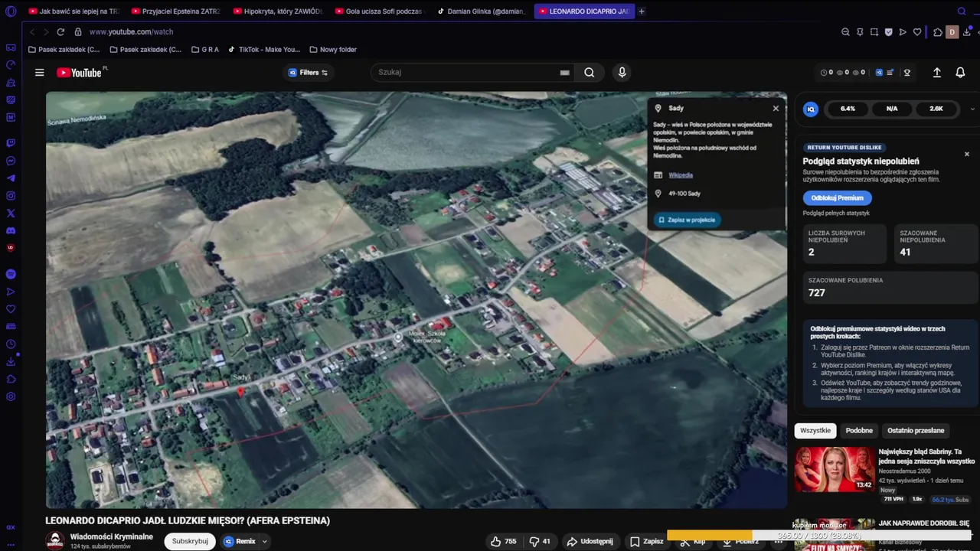This screenshot has width=980, height=551.
Task: Select the 'Ostatnio przesłane' filter chip
Action: pos(916,430)
